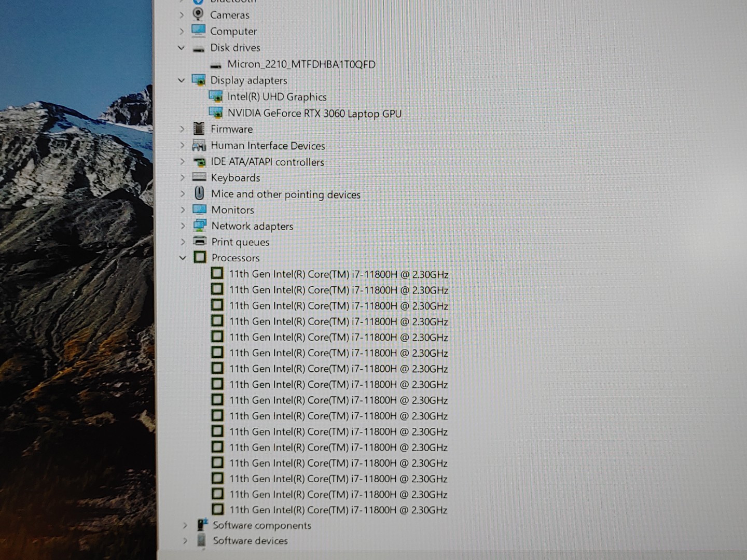Image resolution: width=747 pixels, height=560 pixels.
Task: Collapse the Disk drives category
Action: 181,48
